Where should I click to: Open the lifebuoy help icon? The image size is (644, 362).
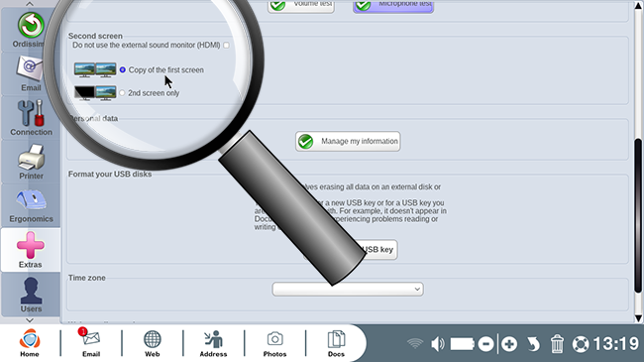tap(581, 344)
